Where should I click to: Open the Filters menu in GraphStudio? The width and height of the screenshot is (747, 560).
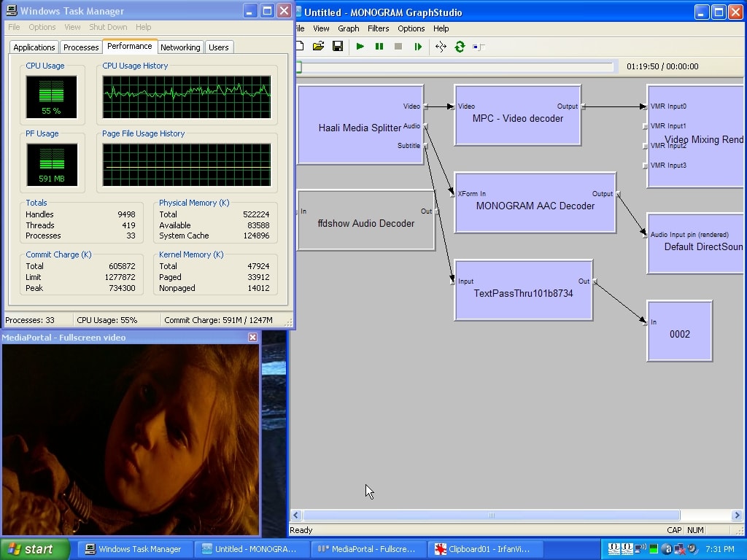click(x=378, y=28)
